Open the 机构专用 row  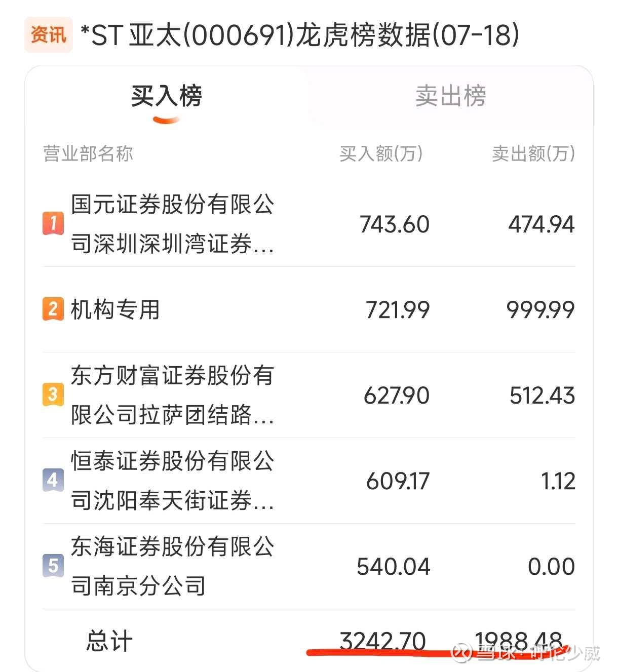click(309, 309)
